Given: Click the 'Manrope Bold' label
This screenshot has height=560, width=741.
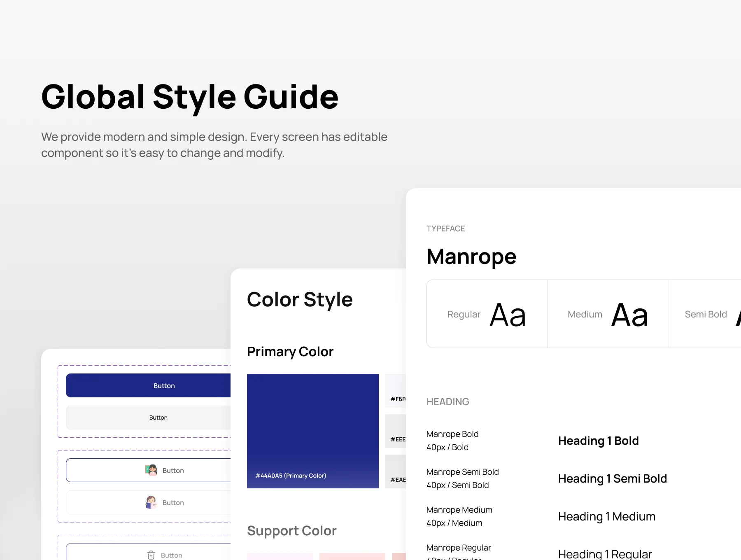Looking at the screenshot, I should coord(452,434).
